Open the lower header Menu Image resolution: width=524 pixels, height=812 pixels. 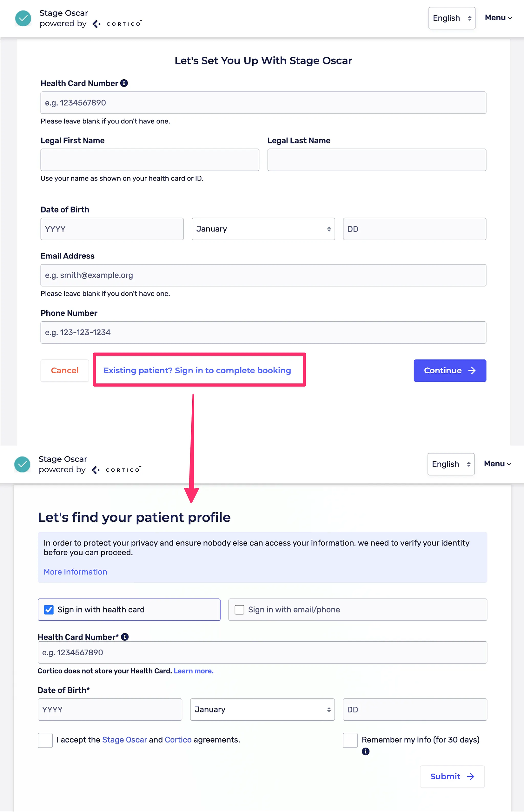pyautogui.click(x=497, y=464)
